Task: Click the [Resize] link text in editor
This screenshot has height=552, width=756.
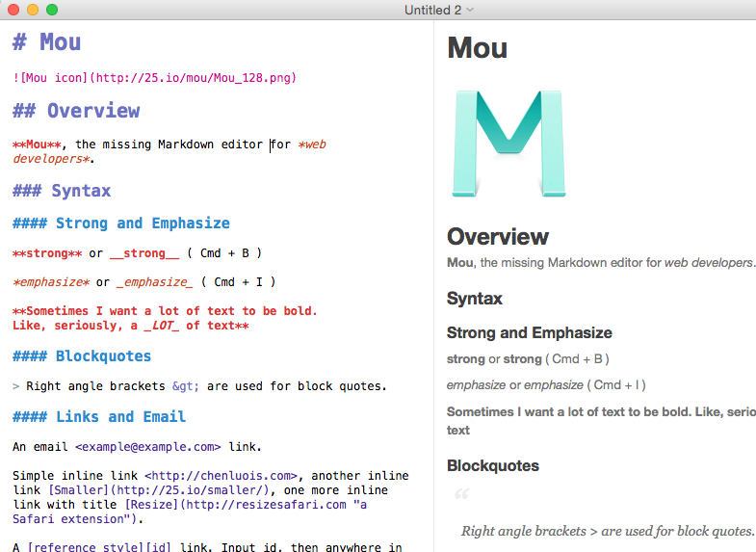Action: click(152, 505)
